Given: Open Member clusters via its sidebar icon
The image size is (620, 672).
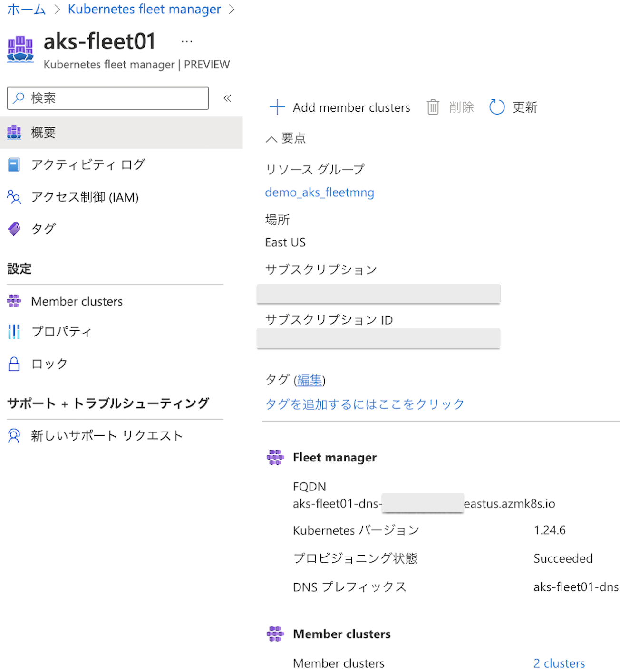Looking at the screenshot, I should 13,301.
